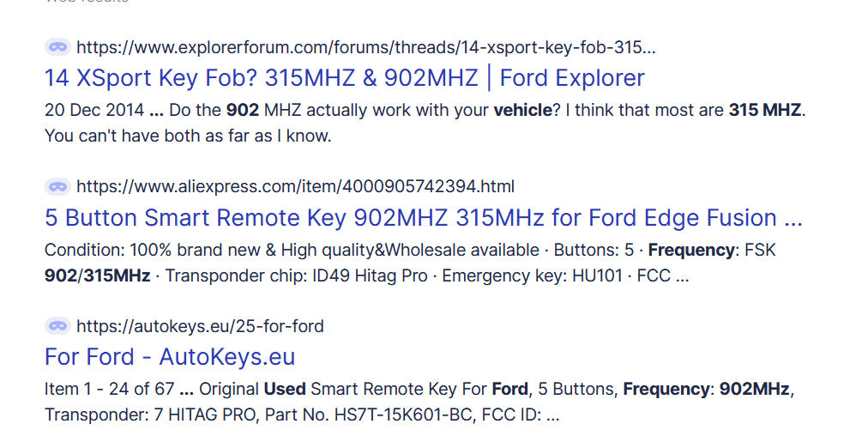
Task: Click the aliexpress.com item URL text
Action: tap(295, 186)
